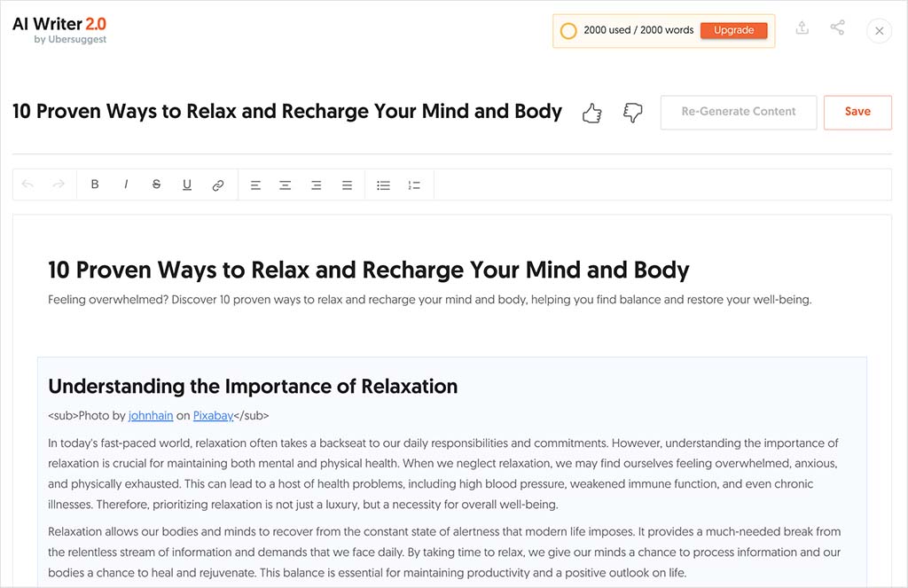The height and width of the screenshot is (588, 908).
Task: Apply strikethrough formatting
Action: (156, 184)
